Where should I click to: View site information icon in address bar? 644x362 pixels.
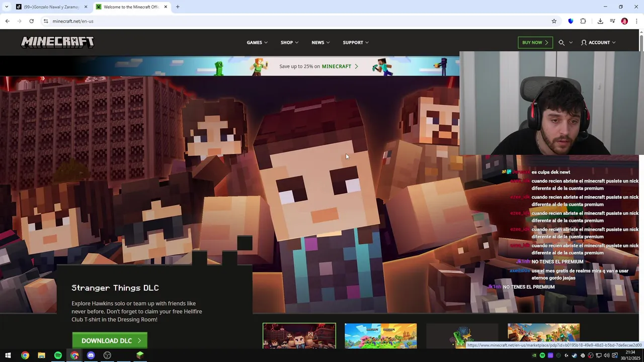tap(45, 21)
